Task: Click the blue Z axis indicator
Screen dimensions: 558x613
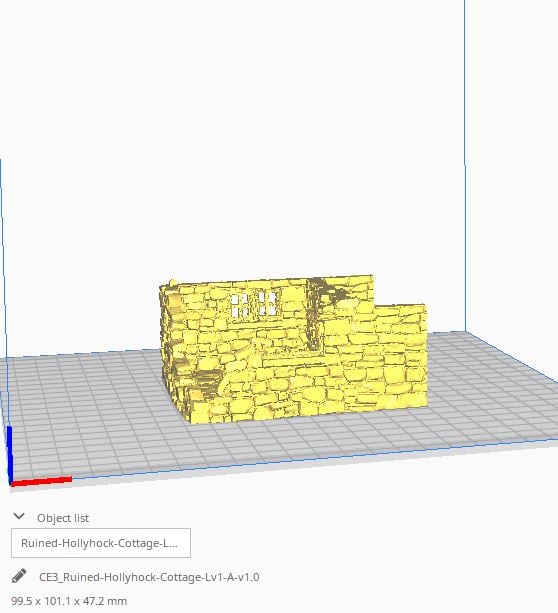Action: (9, 454)
